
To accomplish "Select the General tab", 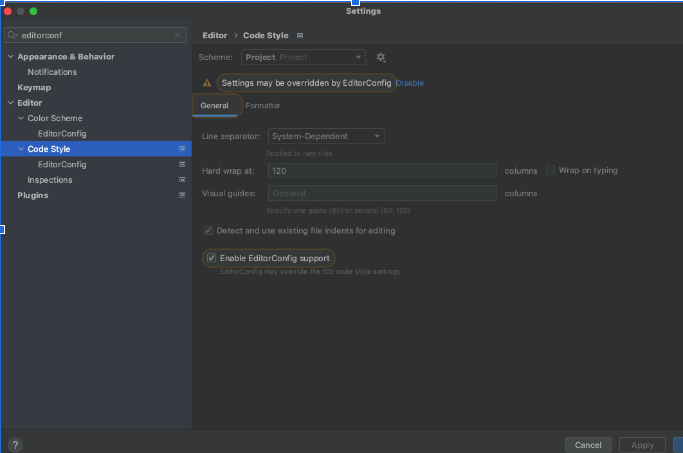I will click(x=214, y=105).
